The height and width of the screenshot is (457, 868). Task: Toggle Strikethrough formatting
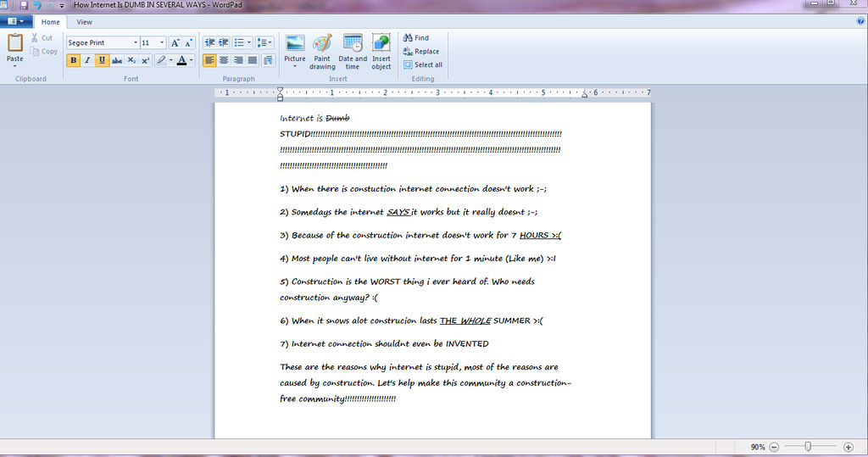pyautogui.click(x=117, y=60)
